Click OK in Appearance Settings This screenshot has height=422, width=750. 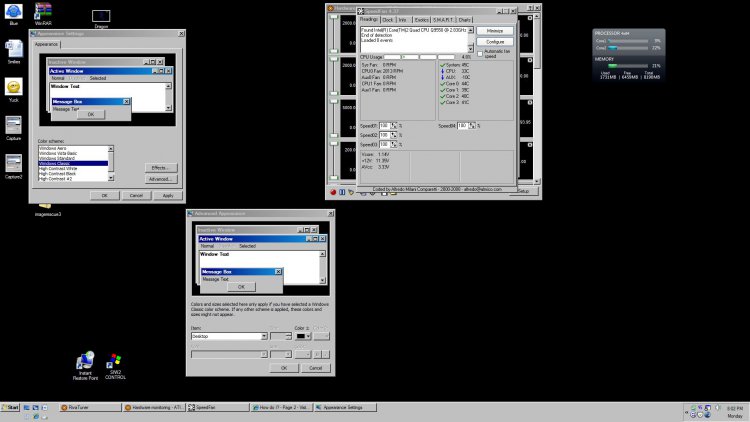pyautogui.click(x=104, y=196)
